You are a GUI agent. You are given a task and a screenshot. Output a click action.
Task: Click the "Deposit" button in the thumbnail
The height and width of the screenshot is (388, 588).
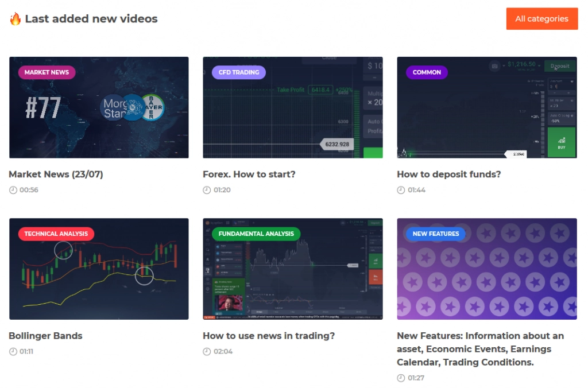coord(560,66)
